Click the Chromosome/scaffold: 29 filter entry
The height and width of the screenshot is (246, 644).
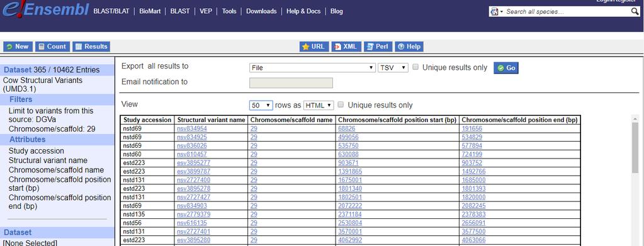52,129
